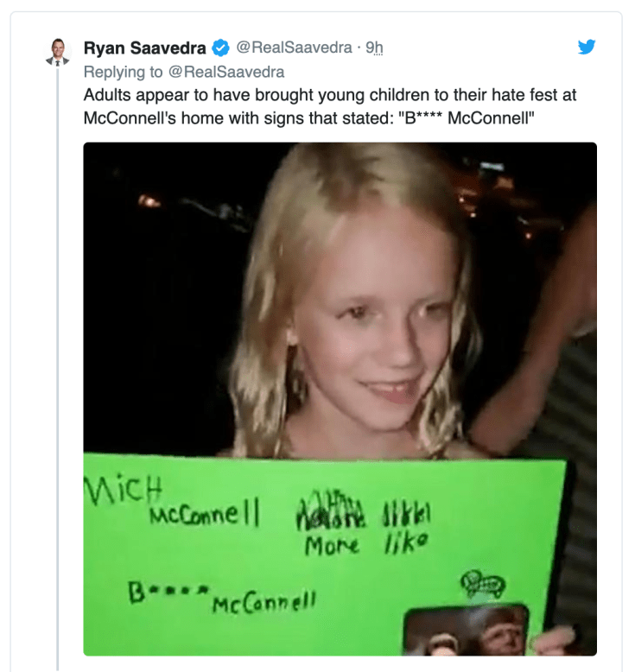The image size is (635, 672).
Task: Open the "9h" timestamp link
Action: pos(374,48)
